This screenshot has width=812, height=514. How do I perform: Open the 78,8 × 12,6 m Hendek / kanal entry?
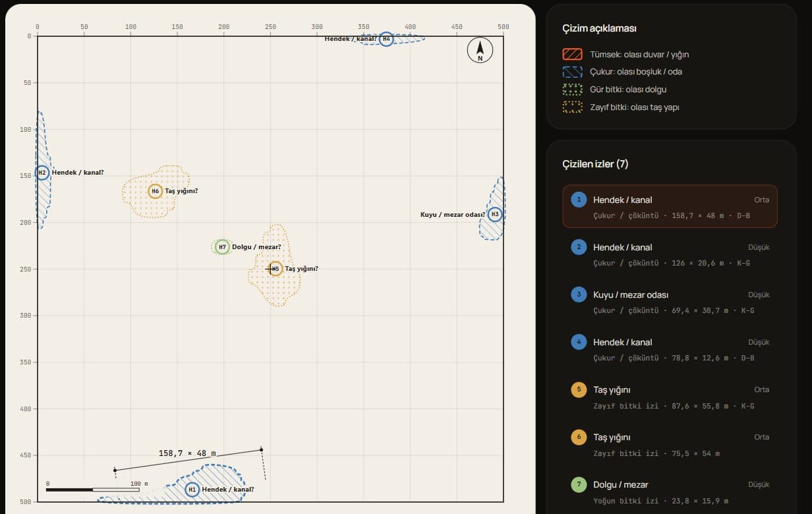[x=670, y=349]
